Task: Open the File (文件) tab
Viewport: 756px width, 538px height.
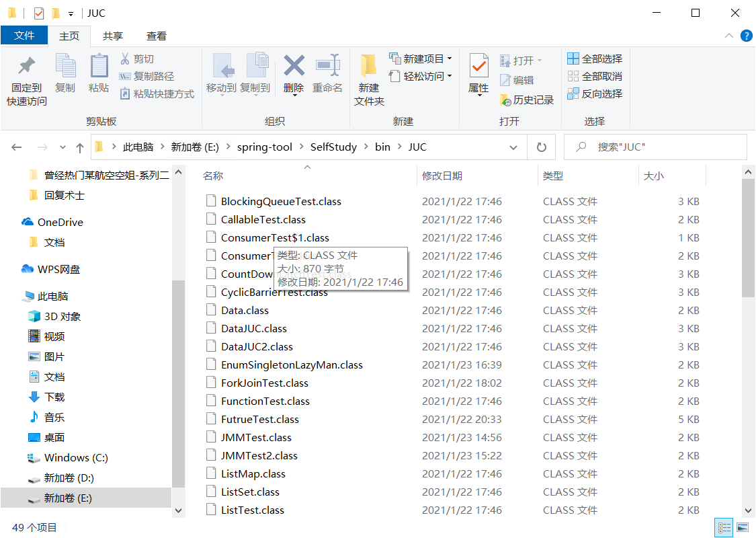Action: point(24,36)
